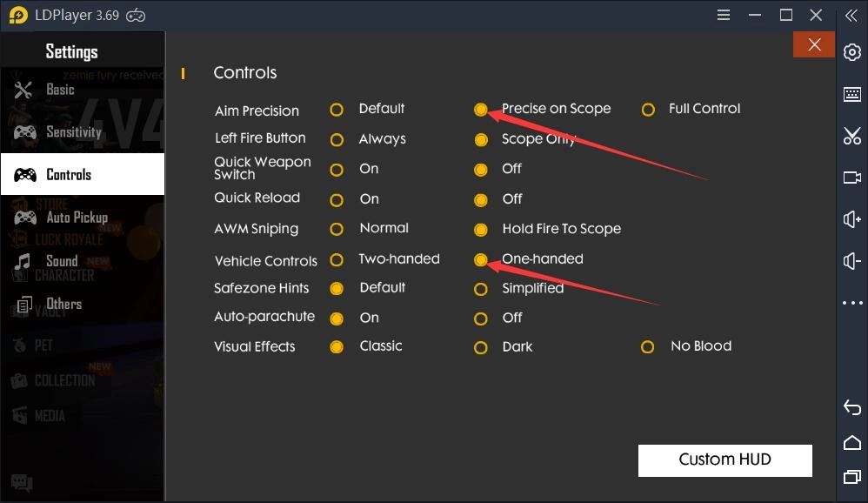Click the Custom HUD button
The image size is (868, 503).
click(x=724, y=460)
